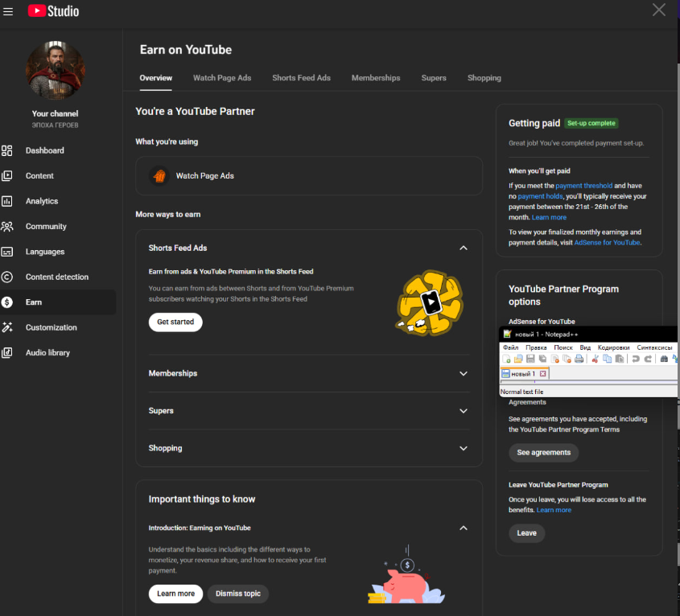Click the See agreements button
The width and height of the screenshot is (680, 616).
point(543,453)
